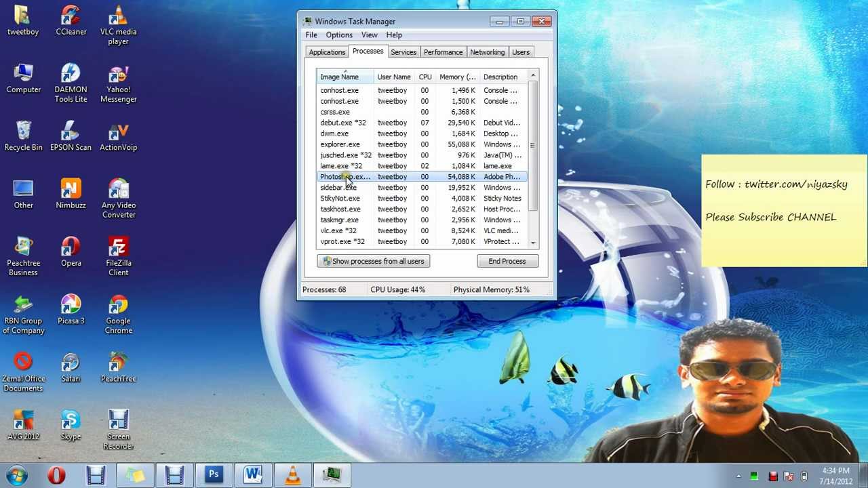868x488 pixels.
Task: Sort processes by CPU column header
Action: (425, 77)
